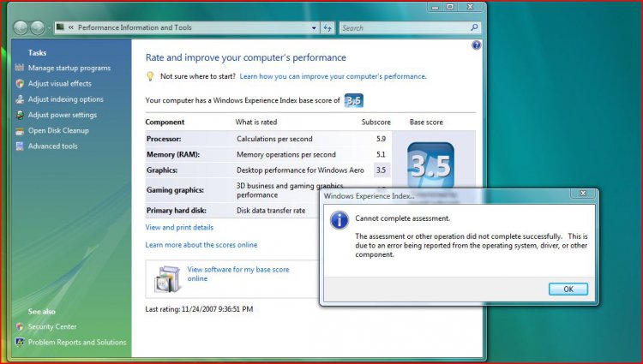
Task: Click Memory operations per second text
Action: (x=286, y=154)
